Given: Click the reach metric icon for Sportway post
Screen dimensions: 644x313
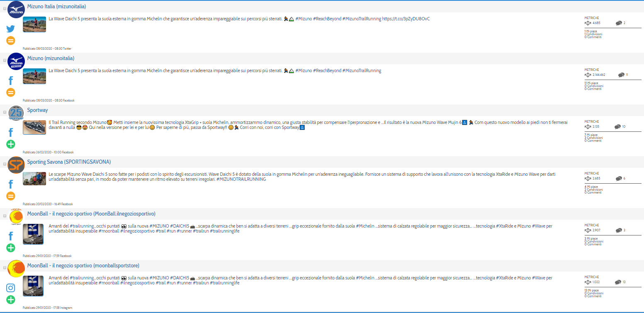Looking at the screenshot, I should (x=588, y=127).
